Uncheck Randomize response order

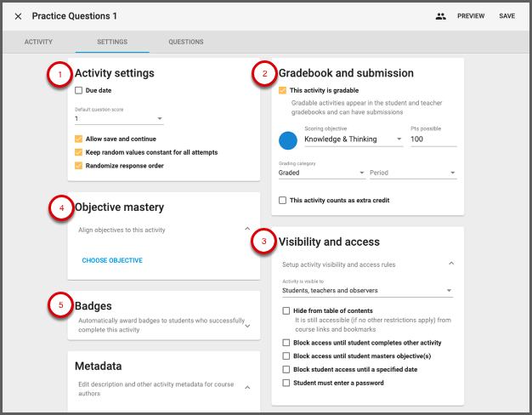click(x=79, y=166)
